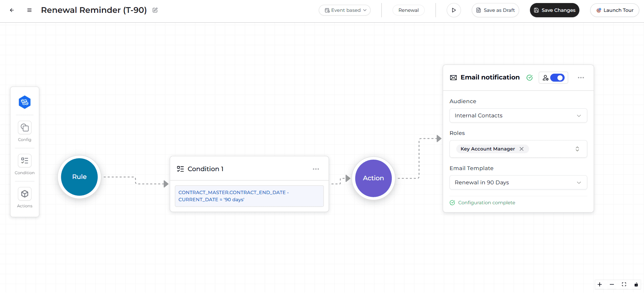Open Condition 1 options menu
This screenshot has height=302, width=644.
pyautogui.click(x=316, y=169)
